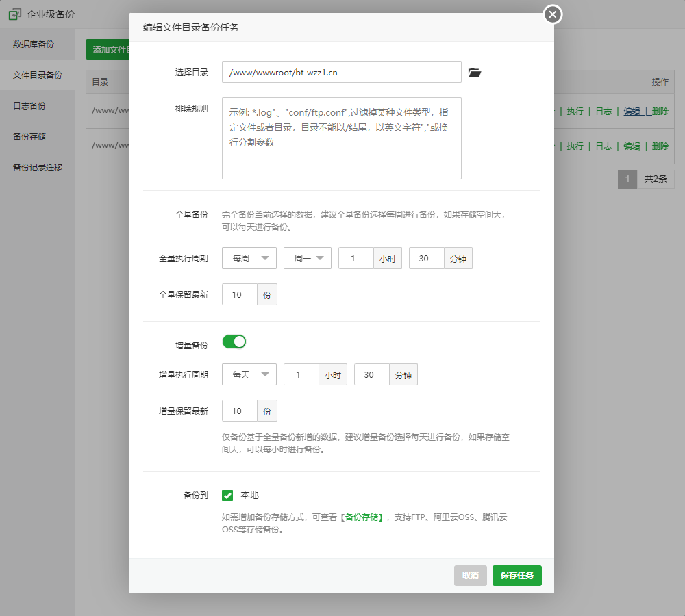The height and width of the screenshot is (616, 685).
Task: Uncheck the 本地 backup destination checkbox
Action: (x=228, y=496)
